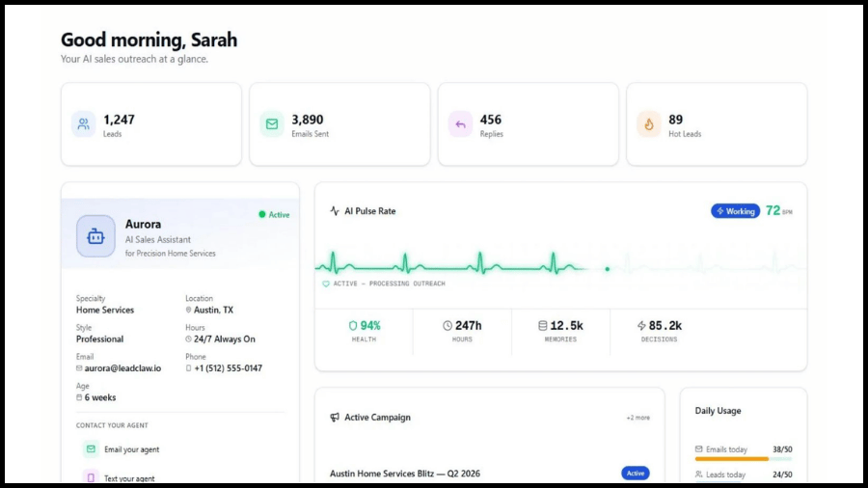Click the aurora@leadclaw.io email address
The width and height of the screenshot is (868, 488).
click(x=122, y=368)
